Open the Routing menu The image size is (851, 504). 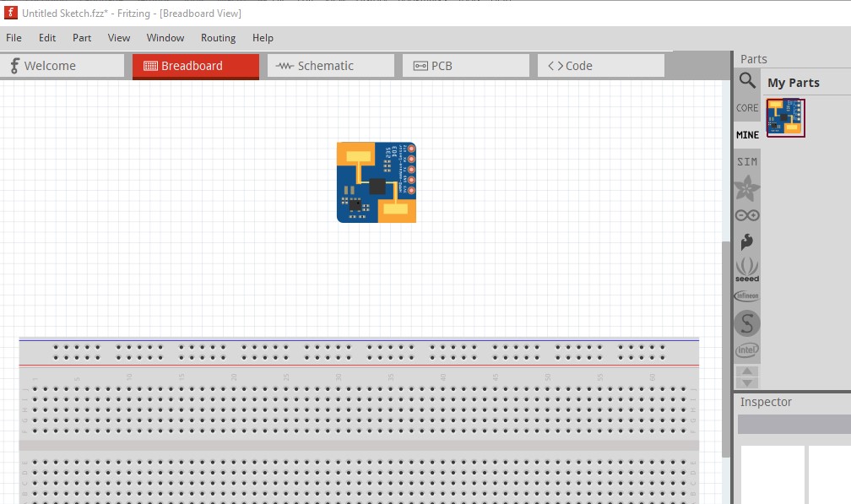click(218, 38)
